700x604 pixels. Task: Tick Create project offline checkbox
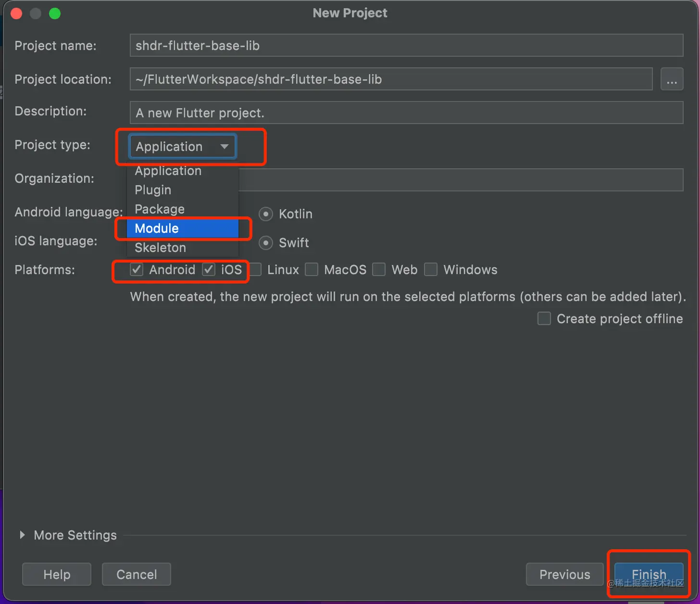coord(544,319)
